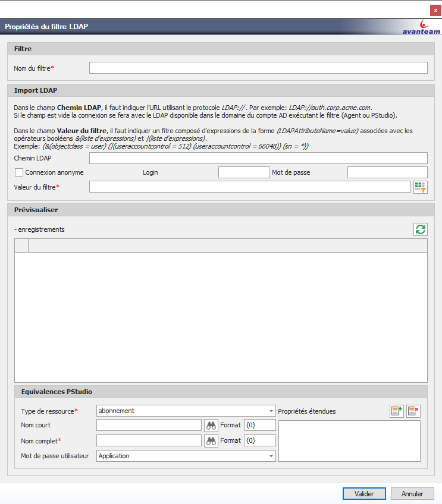The height and width of the screenshot is (504, 442).
Task: Click the Format field for Nom court
Action: coord(260,425)
